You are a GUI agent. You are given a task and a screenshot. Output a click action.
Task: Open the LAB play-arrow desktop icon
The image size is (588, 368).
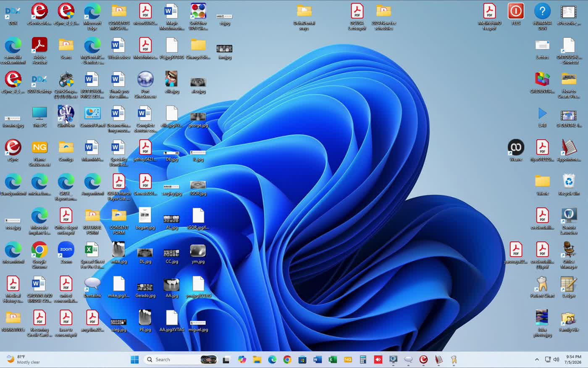pos(542,116)
